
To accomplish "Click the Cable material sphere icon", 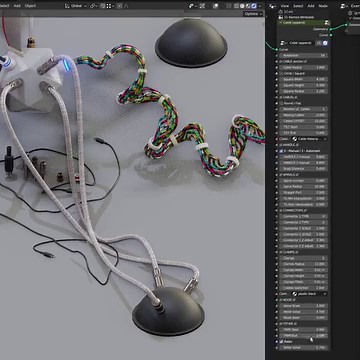I will click(295, 139).
